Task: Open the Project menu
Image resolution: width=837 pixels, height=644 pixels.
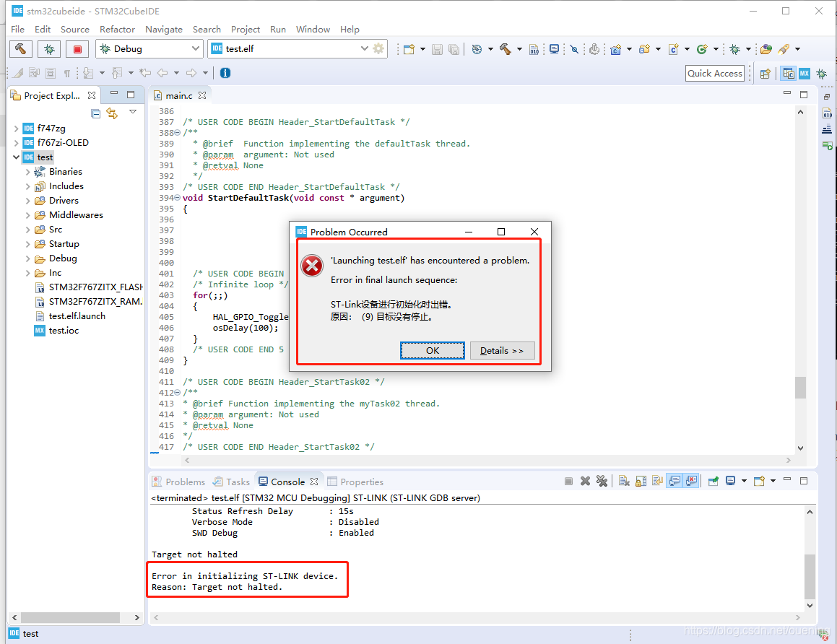Action: (245, 30)
